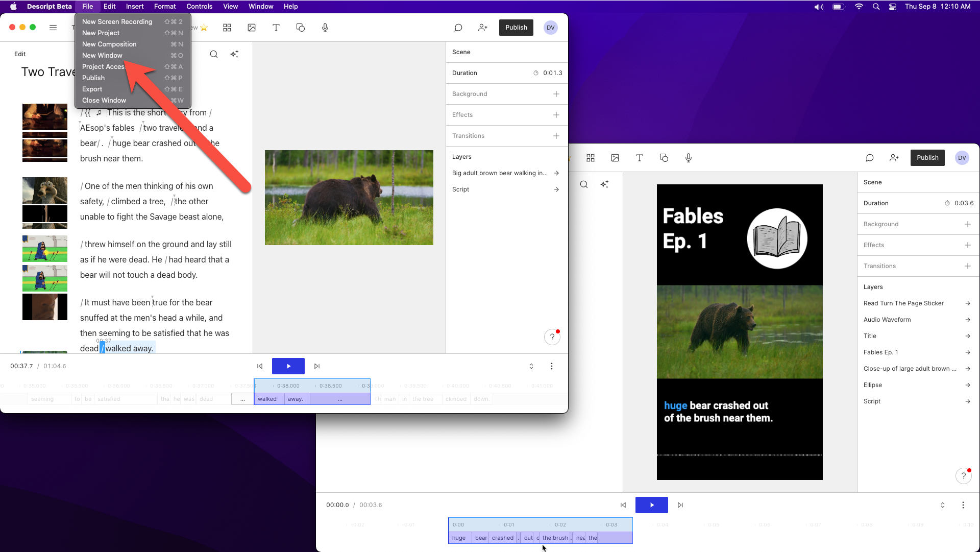The height and width of the screenshot is (552, 980).
Task: Click the media image icon in front window
Action: pyautogui.click(x=252, y=28)
